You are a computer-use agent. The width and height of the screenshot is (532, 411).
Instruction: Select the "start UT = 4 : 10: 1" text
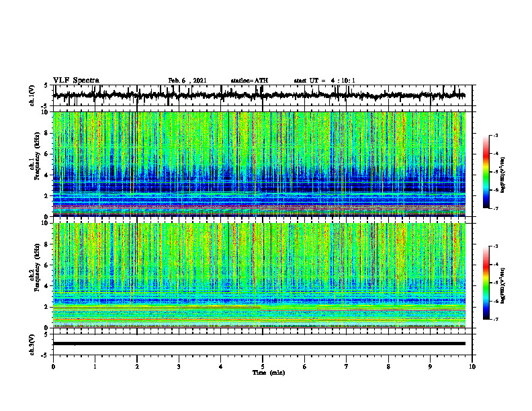tap(324, 81)
